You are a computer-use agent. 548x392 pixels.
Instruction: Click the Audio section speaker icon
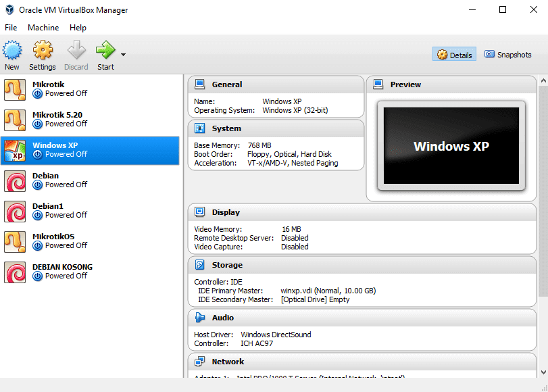point(200,318)
